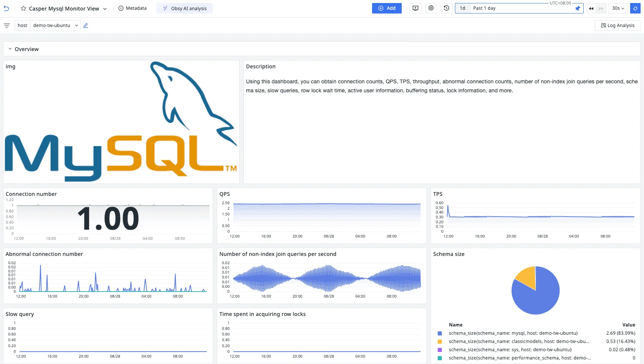This screenshot has width=644, height=364.
Task: Click the 1d time shortcut
Action: point(462,8)
